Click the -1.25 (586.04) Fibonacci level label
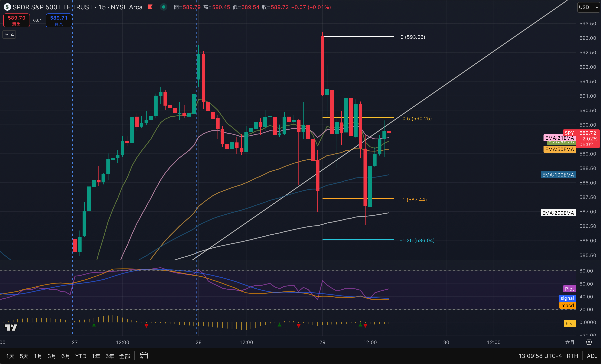601x364 pixels. tap(417, 240)
